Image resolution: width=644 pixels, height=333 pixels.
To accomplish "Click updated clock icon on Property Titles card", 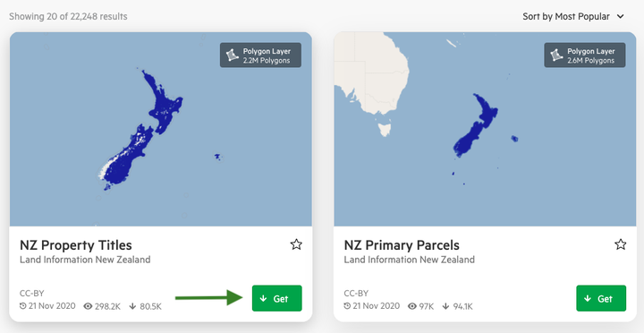I will click(23, 306).
